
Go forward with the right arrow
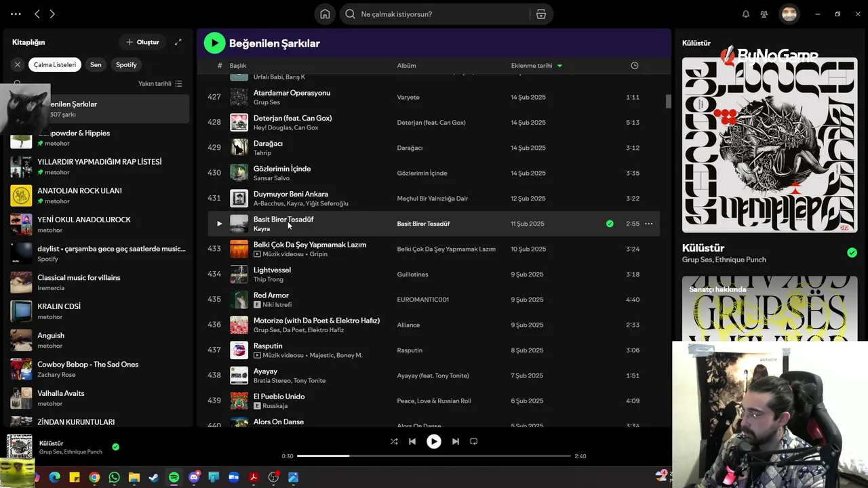[x=52, y=14]
